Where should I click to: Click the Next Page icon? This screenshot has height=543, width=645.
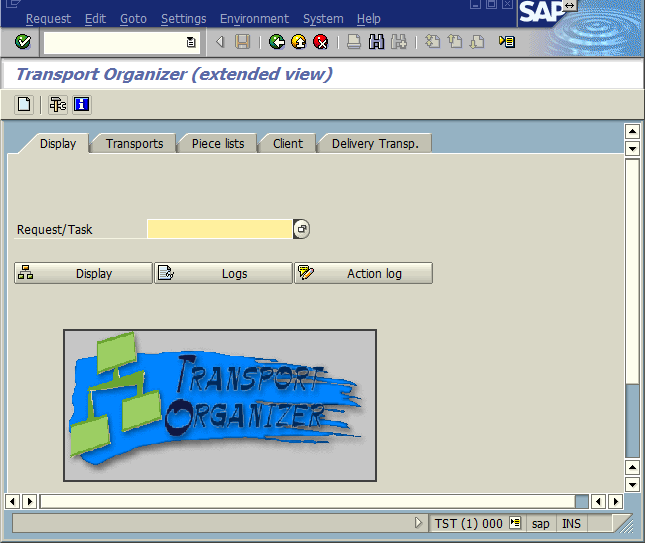[x=477, y=42]
